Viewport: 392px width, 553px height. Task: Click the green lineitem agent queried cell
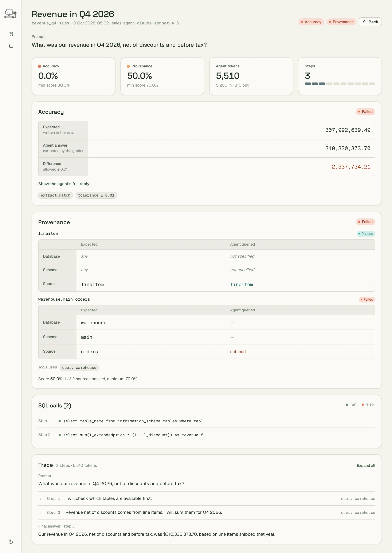[241, 285]
